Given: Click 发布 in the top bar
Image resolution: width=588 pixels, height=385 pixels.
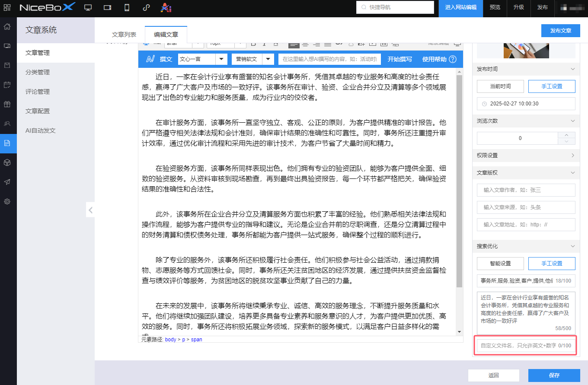Looking at the screenshot, I should [x=542, y=7].
